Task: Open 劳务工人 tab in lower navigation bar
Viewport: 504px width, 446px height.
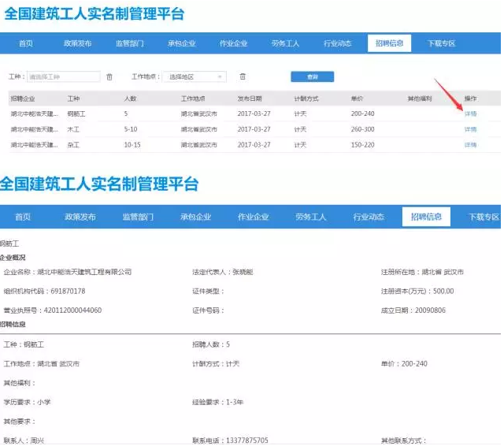Action: point(310,217)
